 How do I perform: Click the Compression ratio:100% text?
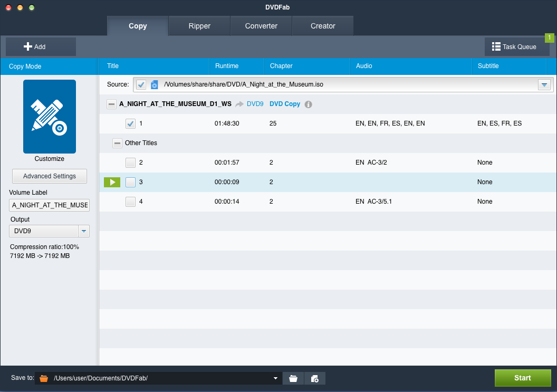pos(44,247)
